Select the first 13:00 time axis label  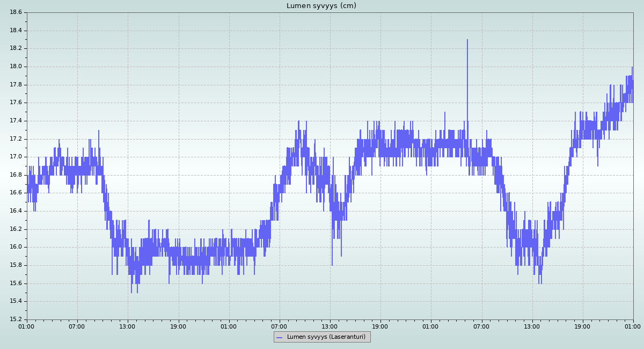[x=127, y=326]
